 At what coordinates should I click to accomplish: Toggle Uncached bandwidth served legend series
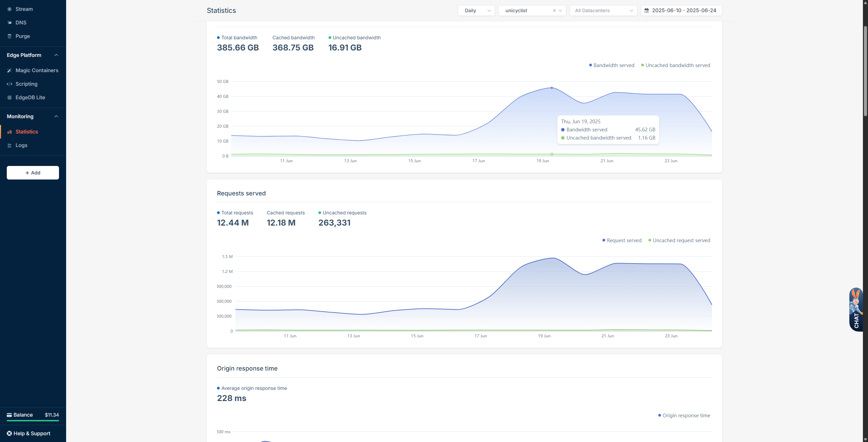pos(675,65)
